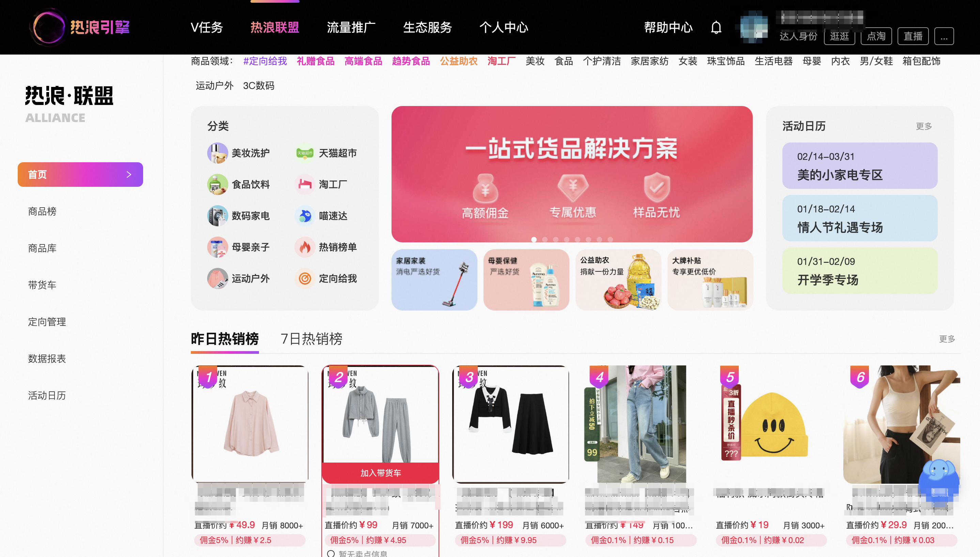Open 商品库 in the sidebar
This screenshot has height=557, width=980.
tap(42, 248)
